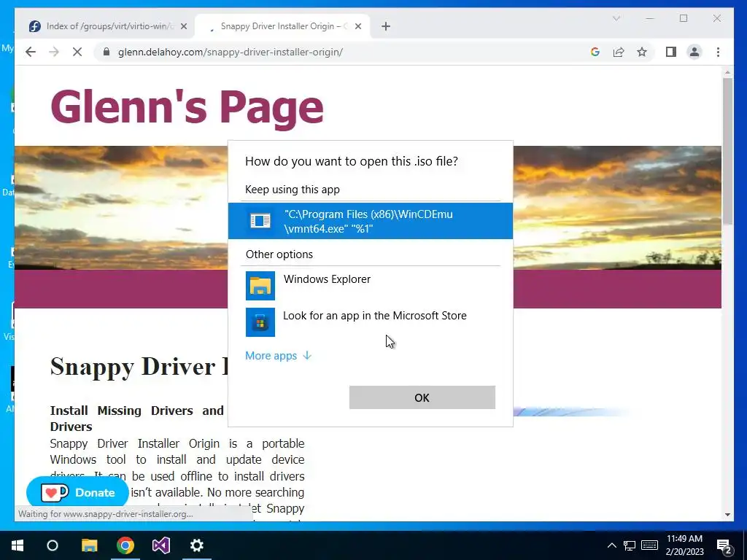Open Cortana search circle in taskbar

click(53, 545)
